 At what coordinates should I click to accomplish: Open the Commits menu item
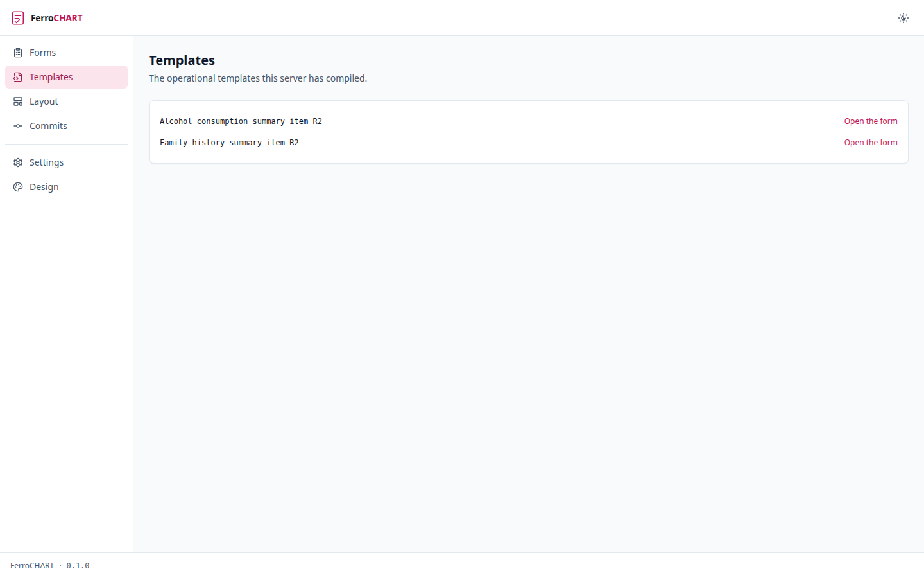point(66,126)
